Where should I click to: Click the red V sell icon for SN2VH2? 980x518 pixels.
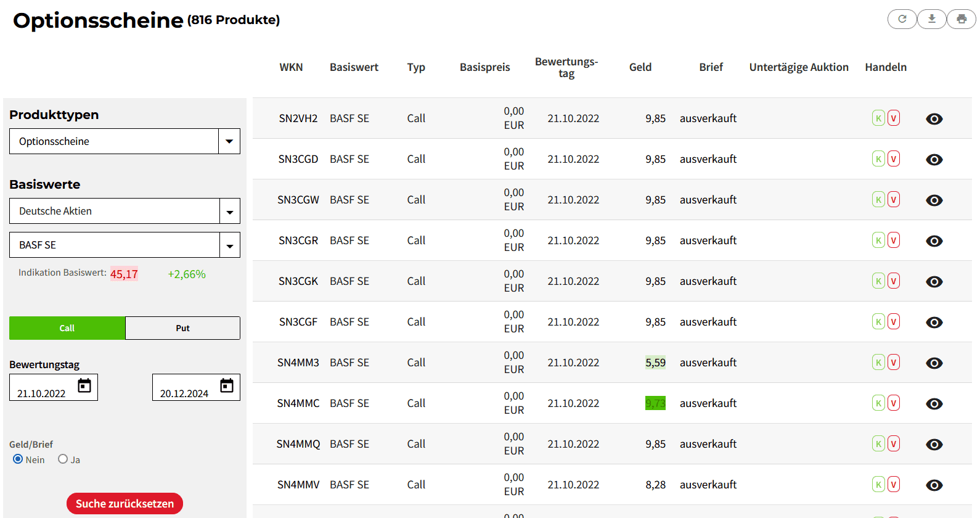point(894,118)
